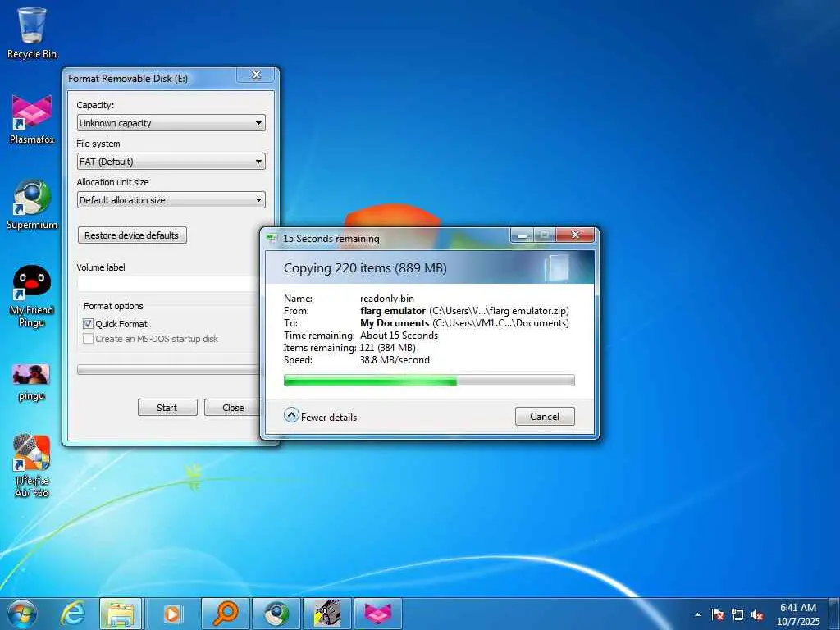Screen dimensions: 840x630
Task: Open the File system FAT (Default) dropdown
Action: 171,162
